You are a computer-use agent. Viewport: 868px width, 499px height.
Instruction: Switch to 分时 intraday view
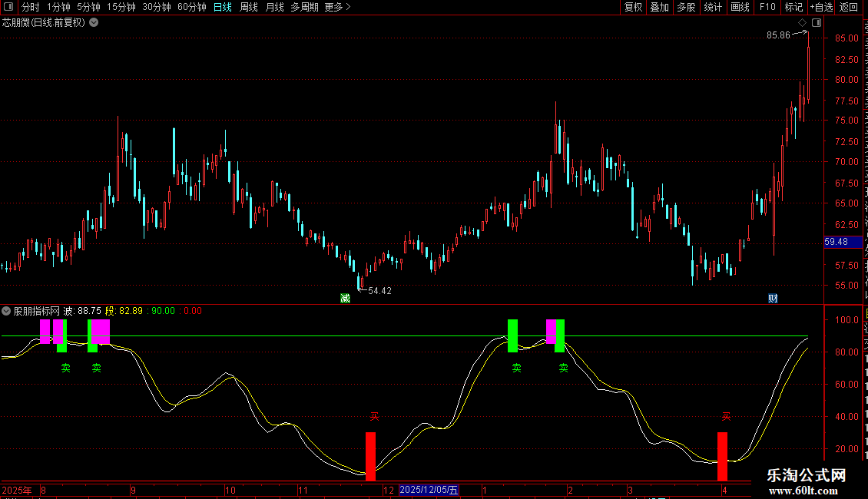(31, 7)
